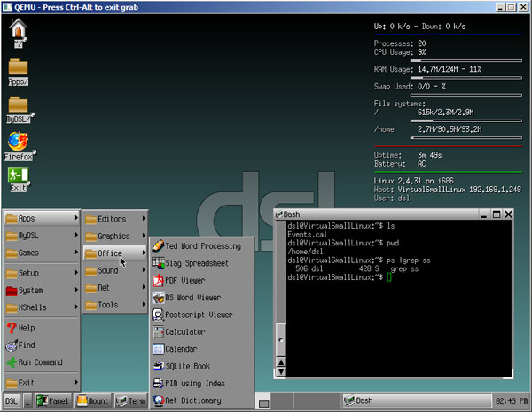Open the Graphics submenu

[115, 236]
